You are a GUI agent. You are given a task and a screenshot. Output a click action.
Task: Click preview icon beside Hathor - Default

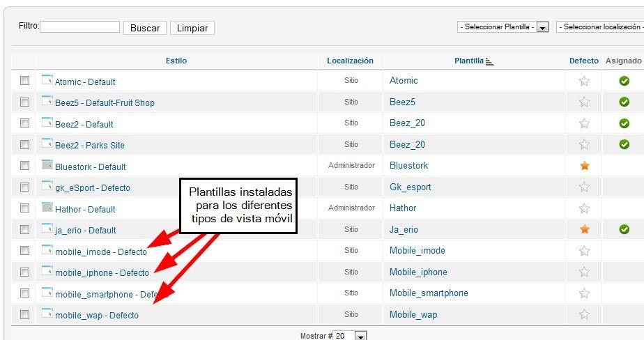coord(47,206)
